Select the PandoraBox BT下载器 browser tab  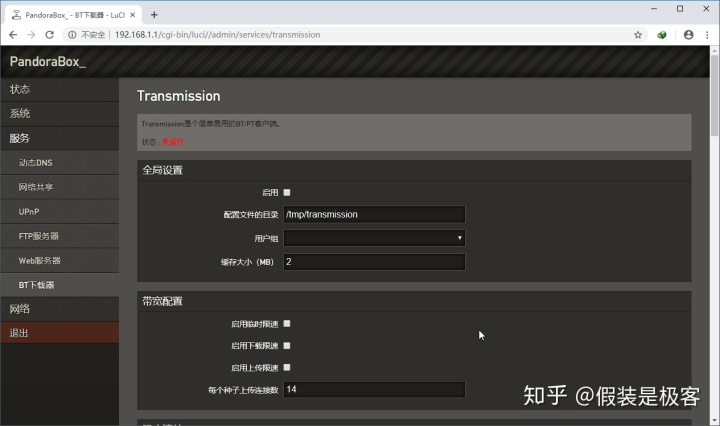pos(73,15)
